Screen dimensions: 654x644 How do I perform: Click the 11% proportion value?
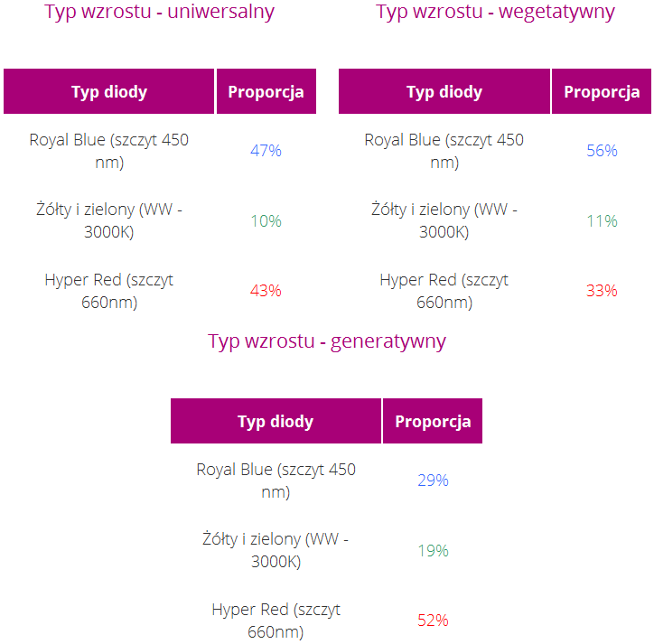tap(602, 220)
